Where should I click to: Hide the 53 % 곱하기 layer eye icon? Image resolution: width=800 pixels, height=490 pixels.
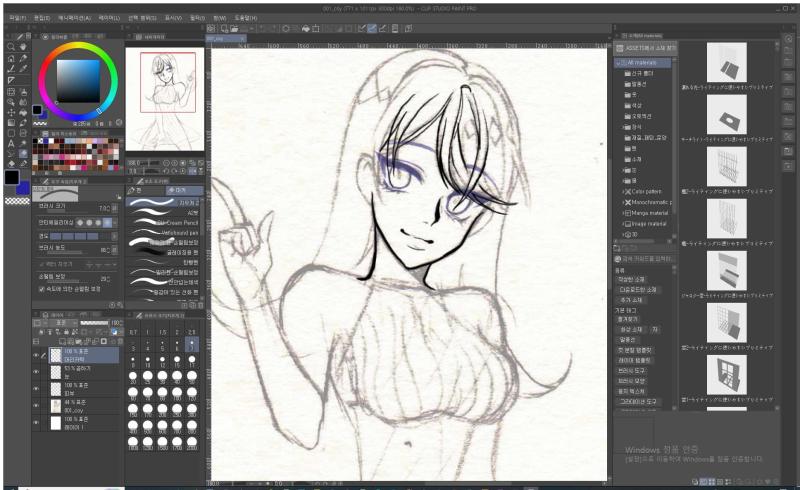pos(36,372)
